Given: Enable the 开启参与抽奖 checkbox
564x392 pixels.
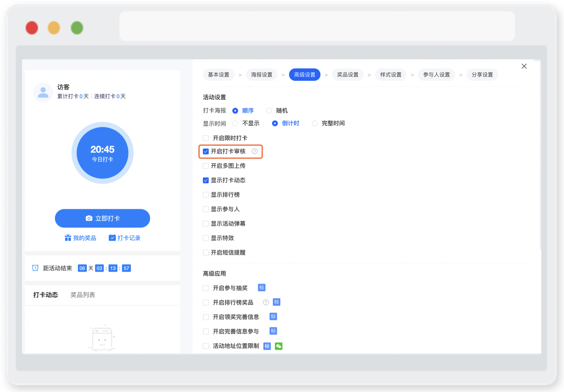Looking at the screenshot, I should 206,288.
